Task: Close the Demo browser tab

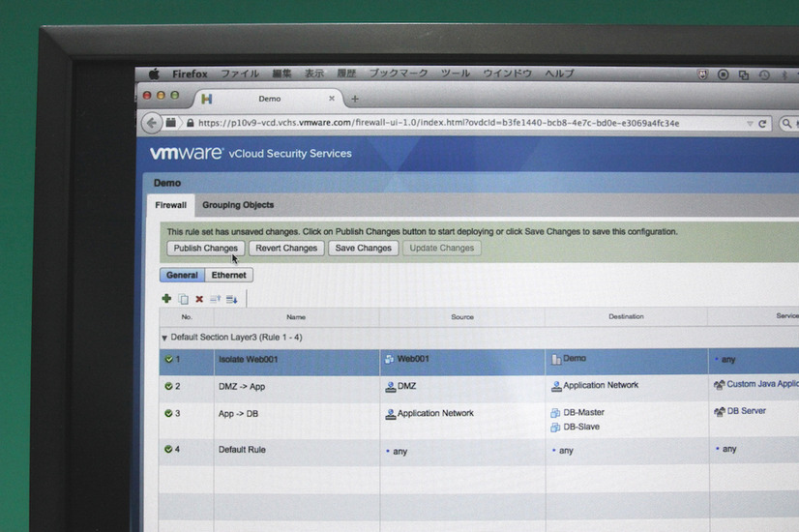Action: 332,99
